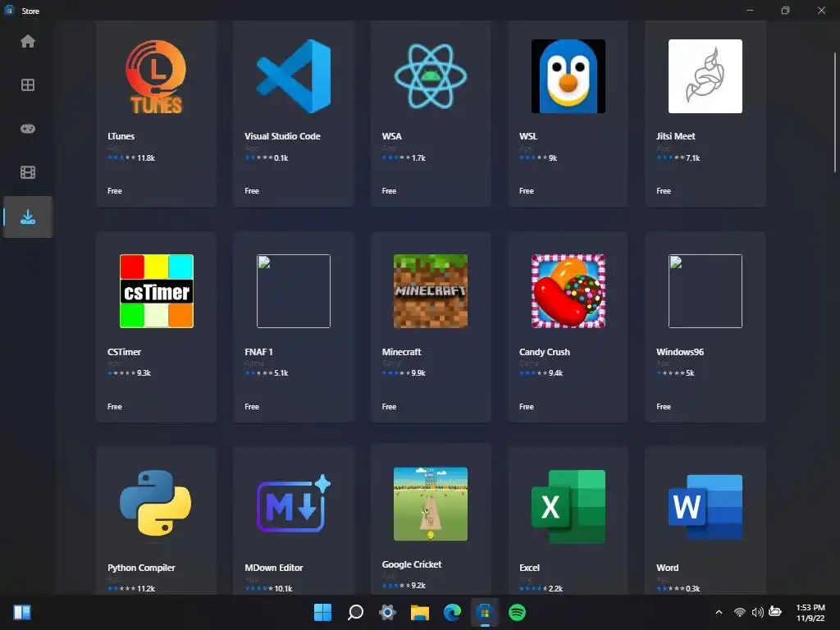The width and height of the screenshot is (840, 630).
Task: Click the FNAF 1 title
Action: tap(258, 352)
